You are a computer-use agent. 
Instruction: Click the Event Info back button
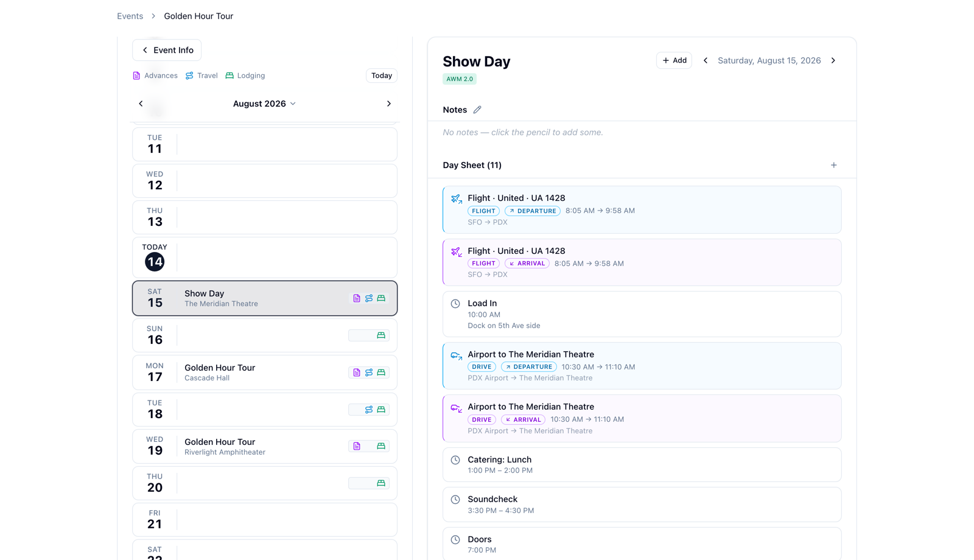pyautogui.click(x=167, y=50)
